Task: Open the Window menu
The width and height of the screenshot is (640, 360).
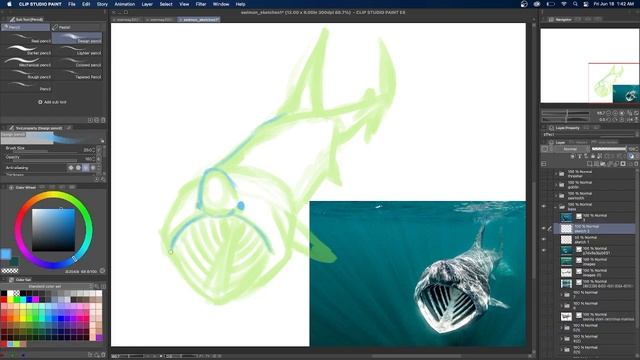Action: pos(221,4)
